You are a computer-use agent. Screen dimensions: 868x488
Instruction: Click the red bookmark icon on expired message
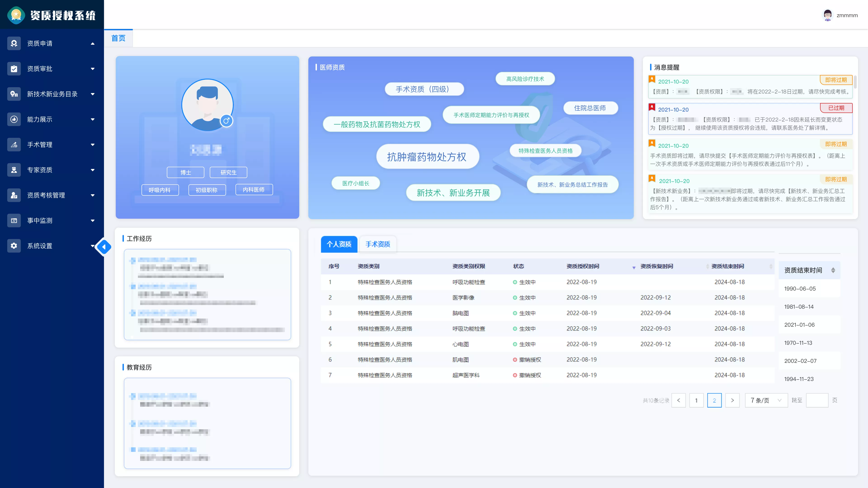click(652, 107)
